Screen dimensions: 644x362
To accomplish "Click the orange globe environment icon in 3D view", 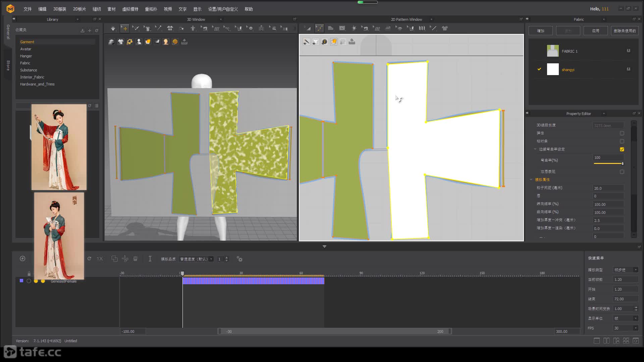I will (175, 42).
